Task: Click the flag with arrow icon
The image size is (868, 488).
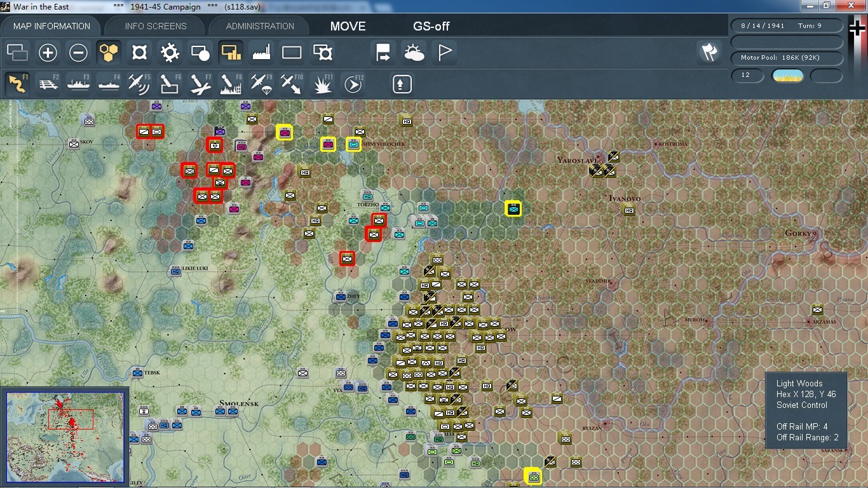Action: [383, 53]
